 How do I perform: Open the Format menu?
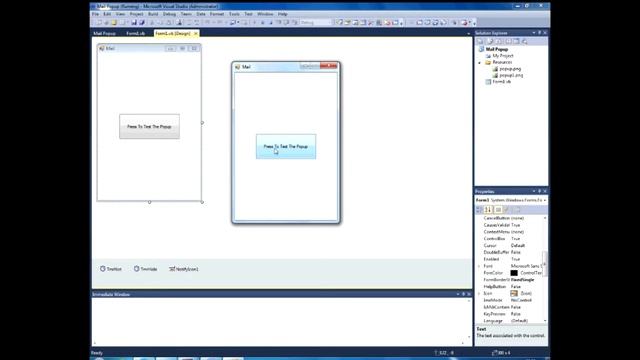tap(217, 14)
